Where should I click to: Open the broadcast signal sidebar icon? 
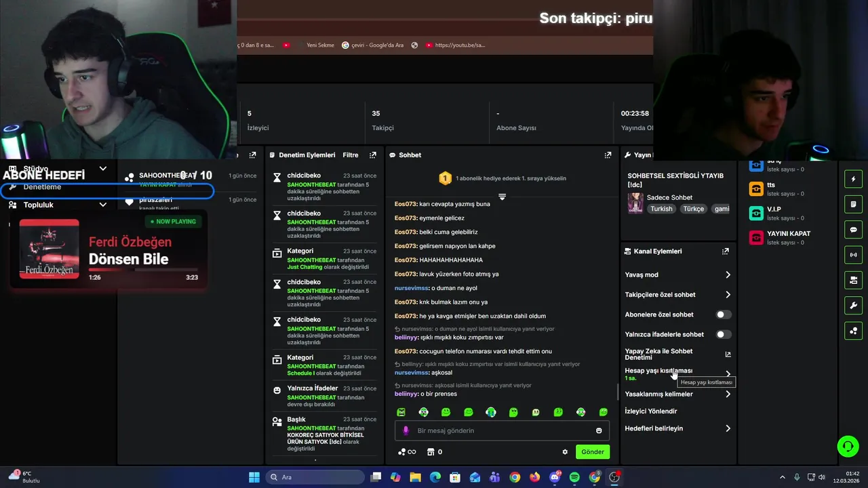tap(853, 255)
